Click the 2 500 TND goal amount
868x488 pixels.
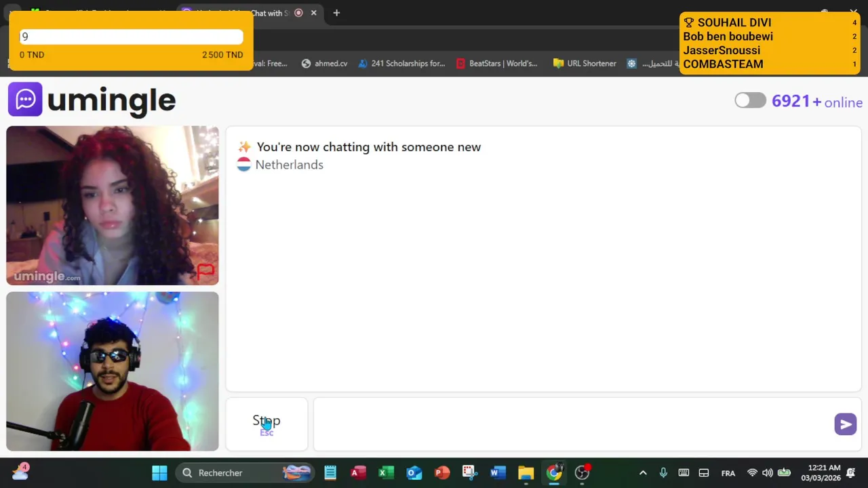click(x=222, y=55)
